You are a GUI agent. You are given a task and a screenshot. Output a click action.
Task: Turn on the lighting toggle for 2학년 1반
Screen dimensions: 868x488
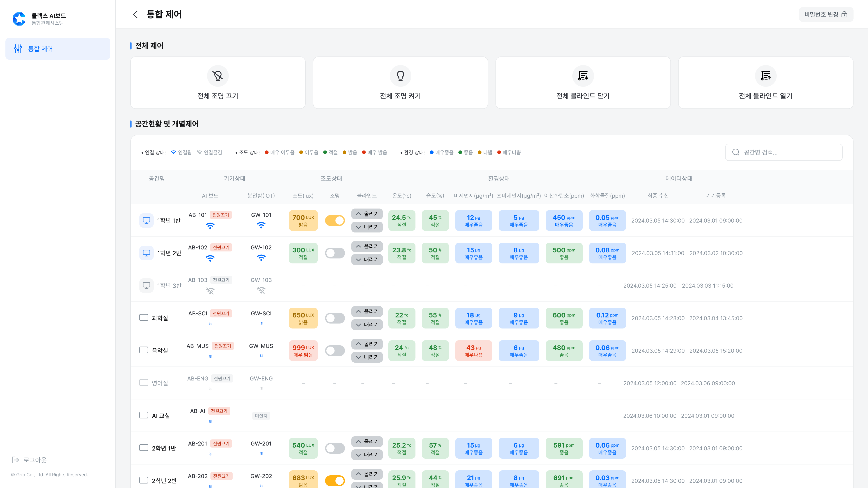pyautogui.click(x=335, y=448)
